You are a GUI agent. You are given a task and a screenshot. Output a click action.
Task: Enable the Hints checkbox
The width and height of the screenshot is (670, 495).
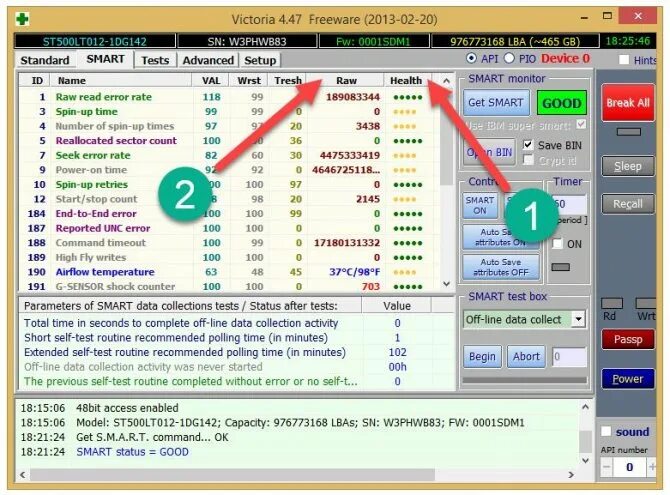click(x=624, y=59)
